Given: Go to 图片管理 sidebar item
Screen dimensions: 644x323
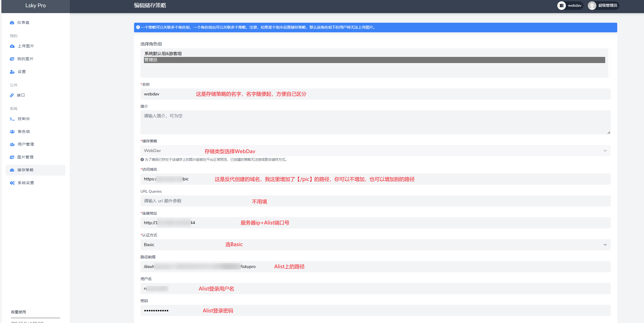Looking at the screenshot, I should pos(25,157).
